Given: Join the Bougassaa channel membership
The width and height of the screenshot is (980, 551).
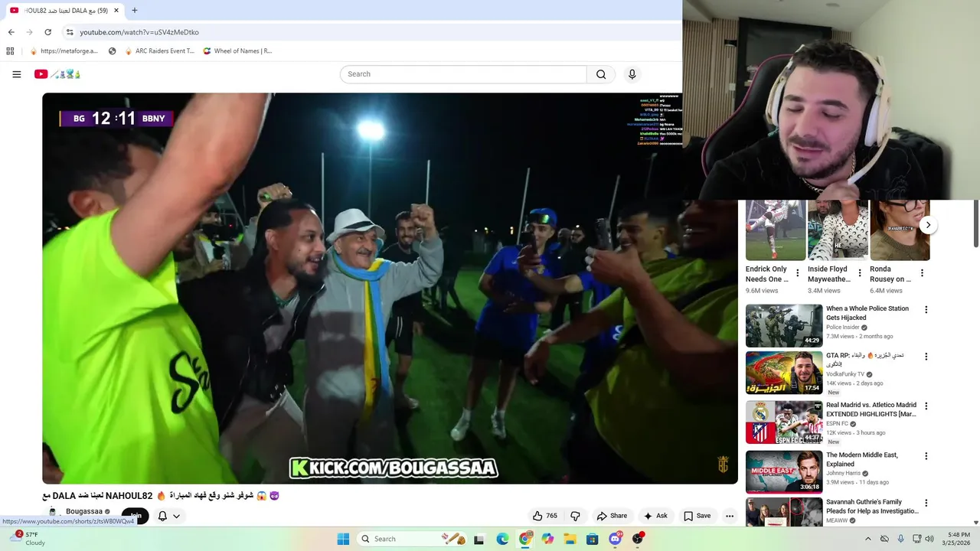Looking at the screenshot, I should click(136, 516).
